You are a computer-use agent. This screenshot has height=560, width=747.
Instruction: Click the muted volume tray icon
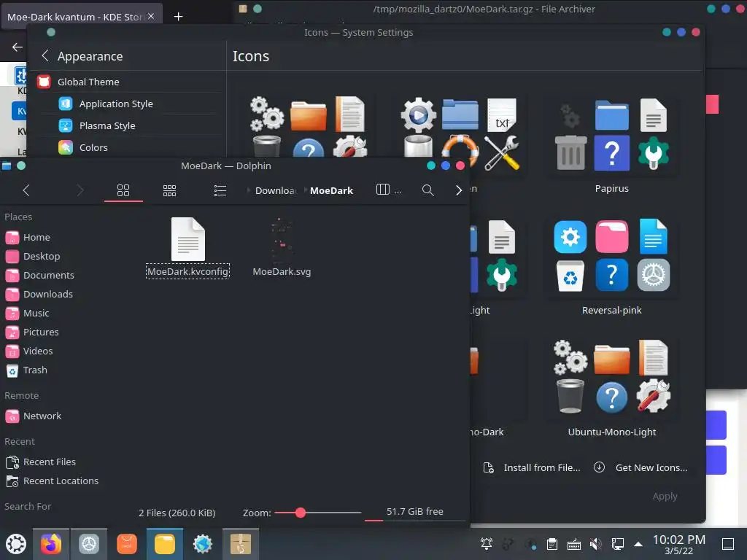(595, 544)
